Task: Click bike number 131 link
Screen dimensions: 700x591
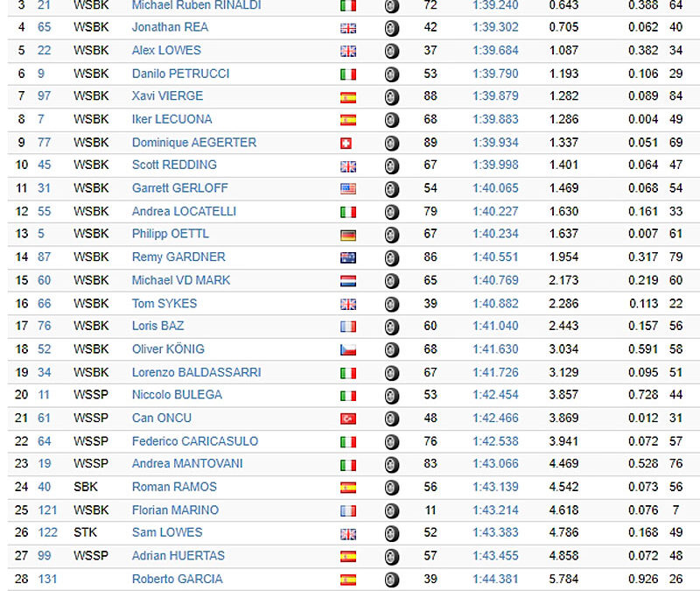Action: point(47,579)
